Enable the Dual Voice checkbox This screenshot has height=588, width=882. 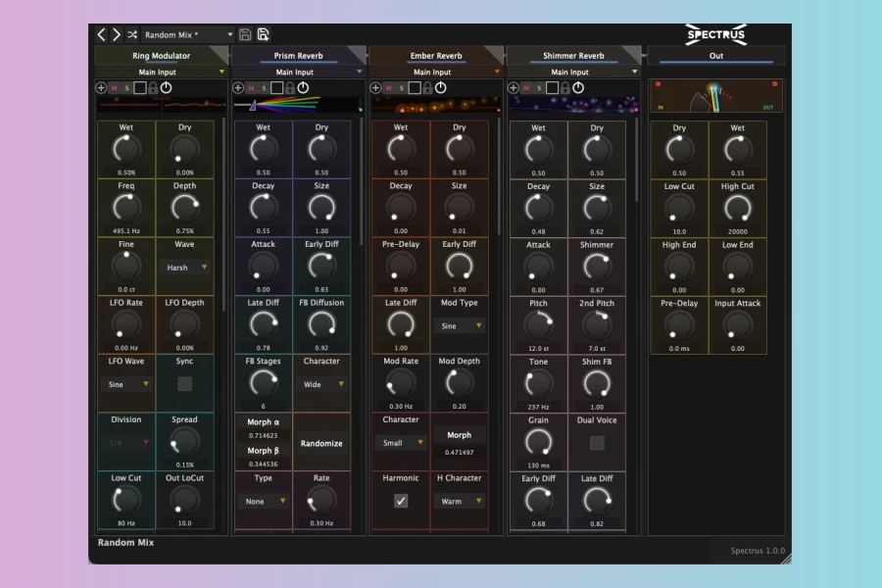[597, 443]
